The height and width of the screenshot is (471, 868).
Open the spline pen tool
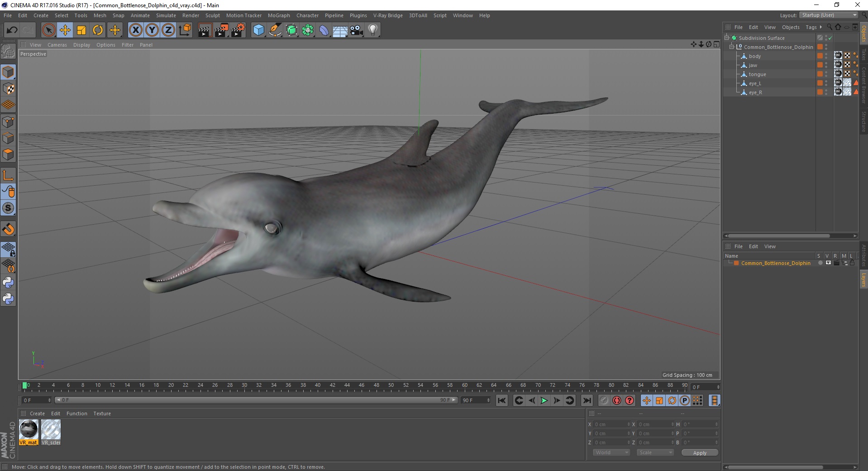(x=275, y=30)
